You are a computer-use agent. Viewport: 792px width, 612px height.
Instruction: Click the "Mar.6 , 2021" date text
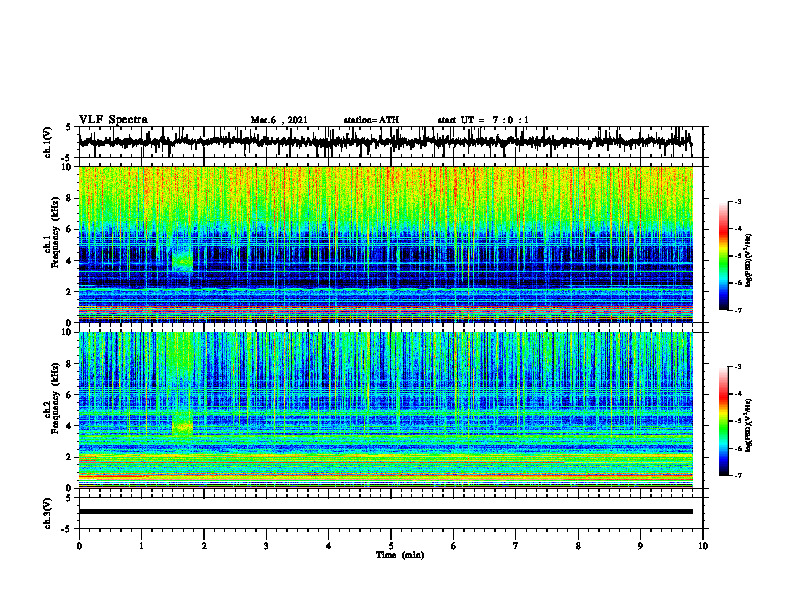279,120
